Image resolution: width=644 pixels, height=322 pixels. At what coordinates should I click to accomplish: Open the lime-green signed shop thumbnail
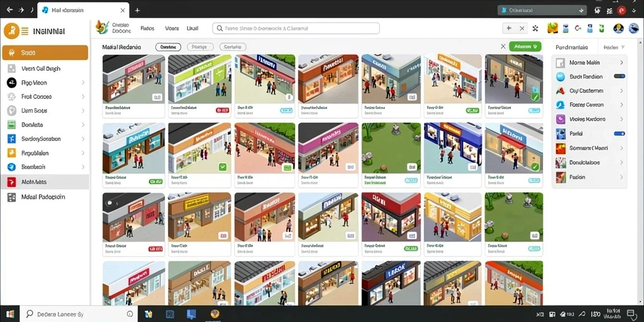pyautogui.click(x=200, y=79)
